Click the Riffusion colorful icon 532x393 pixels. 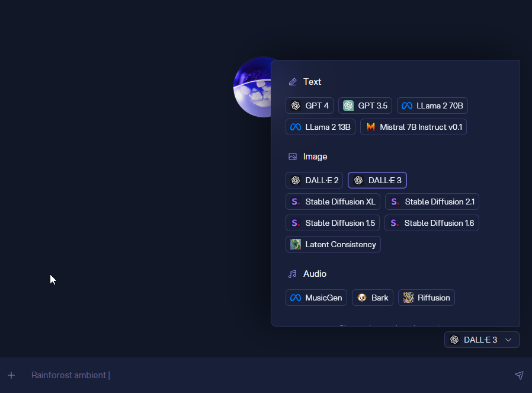coord(408,298)
